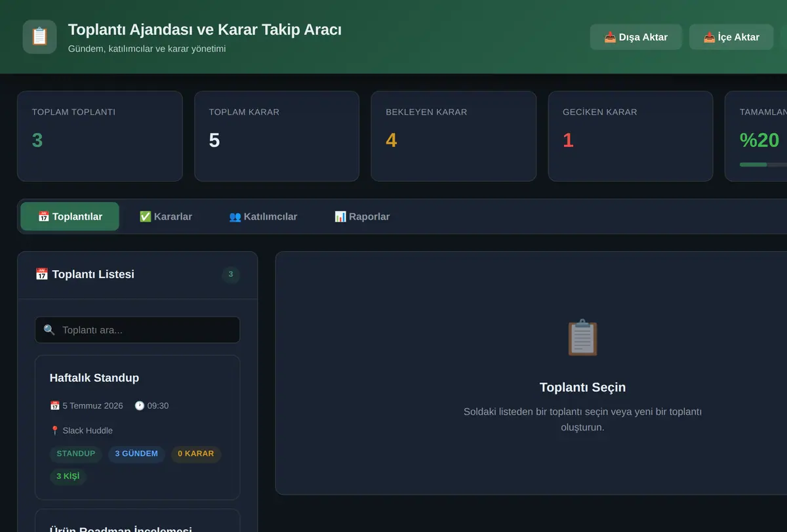The image size is (787, 532).
Task: Click the calendar icon in Toplantı Listesi header
Action: coord(42,274)
